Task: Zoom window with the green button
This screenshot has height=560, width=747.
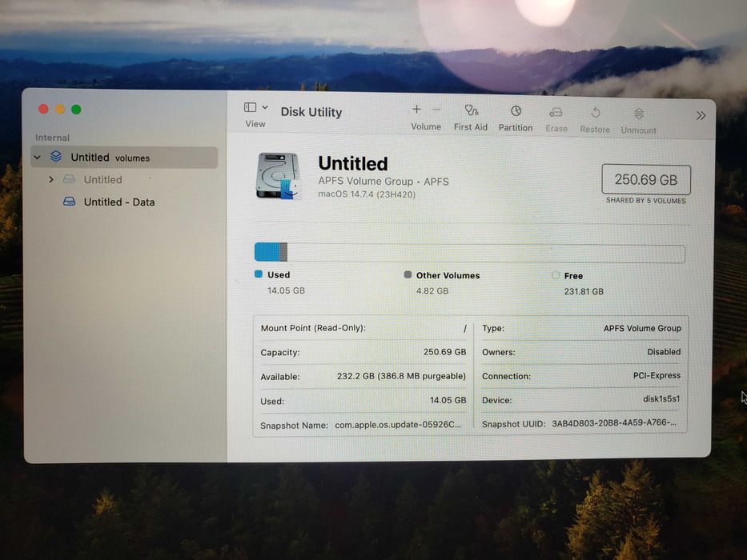Action: tap(76, 110)
